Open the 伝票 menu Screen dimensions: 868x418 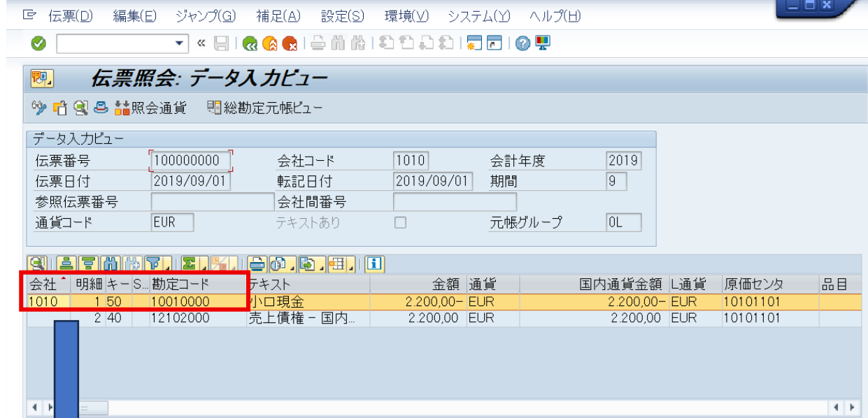pos(71,15)
